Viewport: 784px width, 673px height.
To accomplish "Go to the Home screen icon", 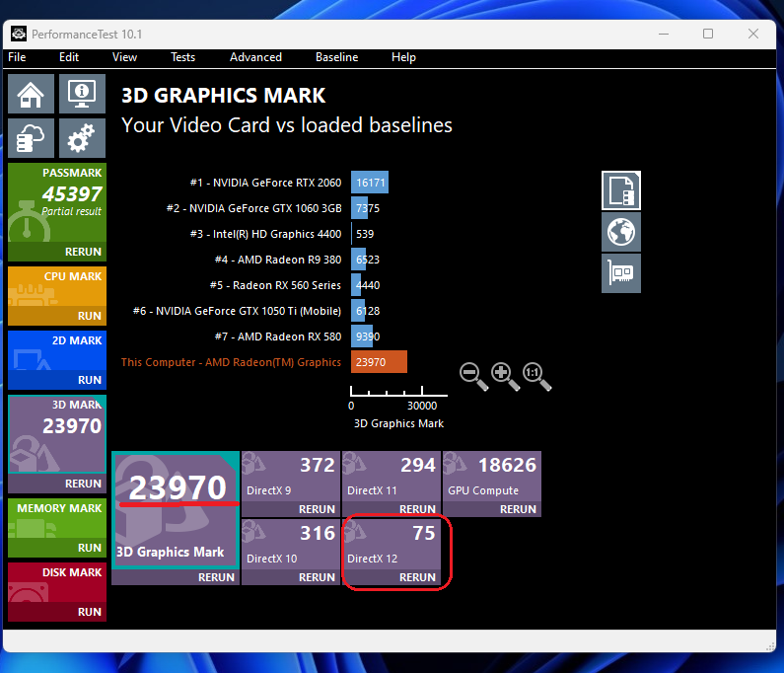I will coord(31,94).
